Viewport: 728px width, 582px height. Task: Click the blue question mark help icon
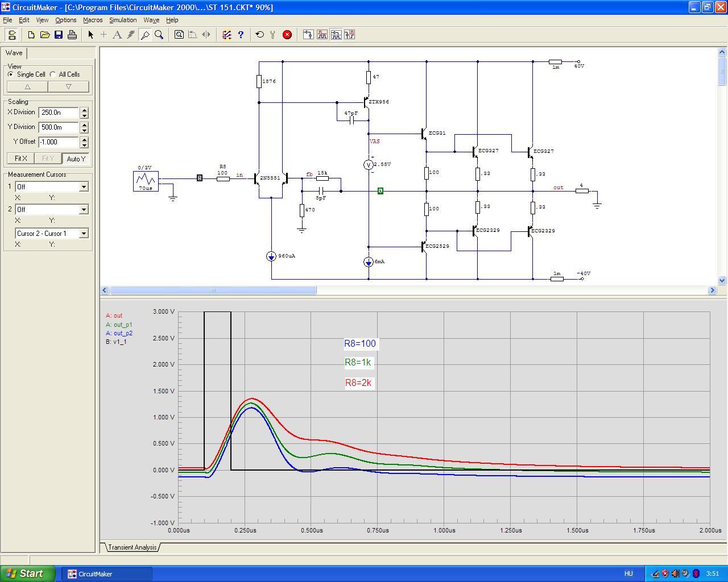pos(241,35)
